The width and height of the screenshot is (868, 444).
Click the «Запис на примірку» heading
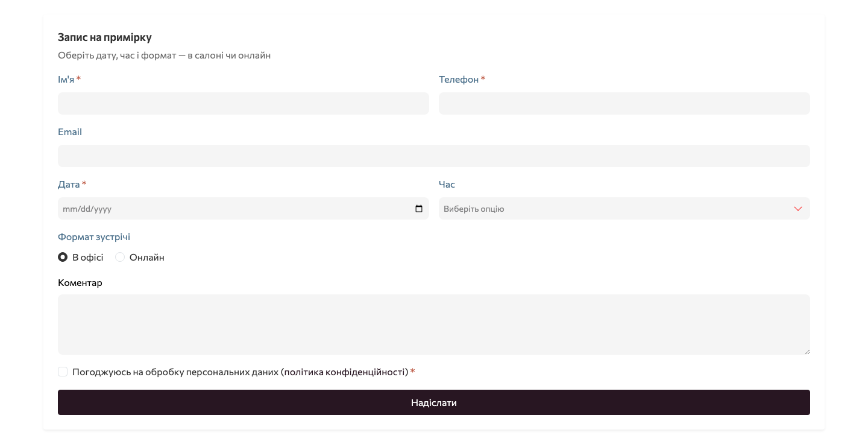point(105,37)
